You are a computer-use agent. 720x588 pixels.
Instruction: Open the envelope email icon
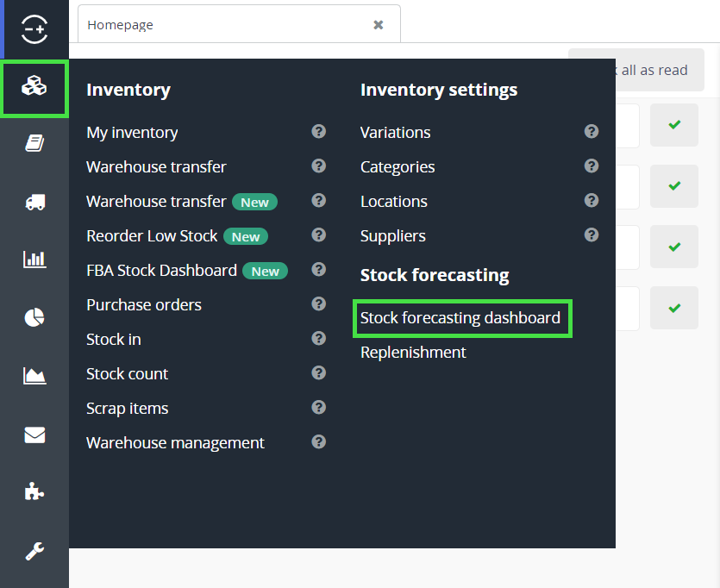click(x=34, y=435)
